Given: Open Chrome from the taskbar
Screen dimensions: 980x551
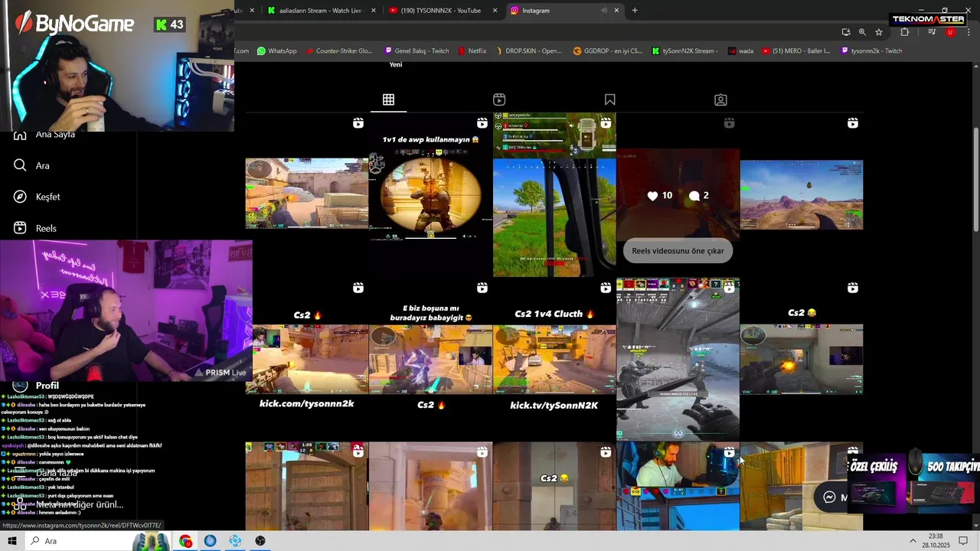Looking at the screenshot, I should click(x=186, y=541).
